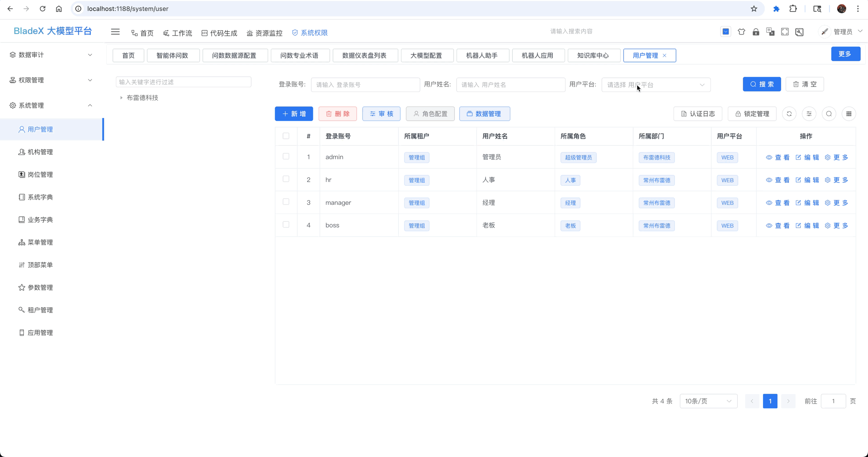Viewport: 868px width, 457px height.
Task: Check the checkbox for the admin row
Action: [286, 157]
